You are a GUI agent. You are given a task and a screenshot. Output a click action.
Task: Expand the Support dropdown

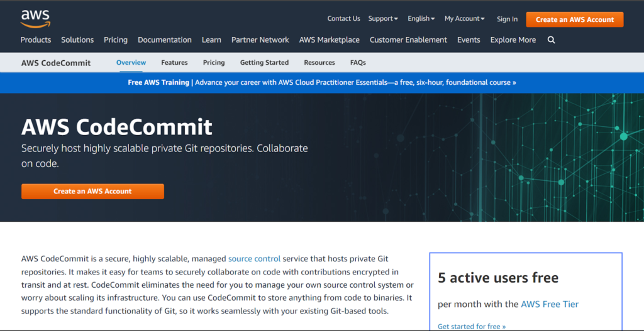[x=383, y=18]
